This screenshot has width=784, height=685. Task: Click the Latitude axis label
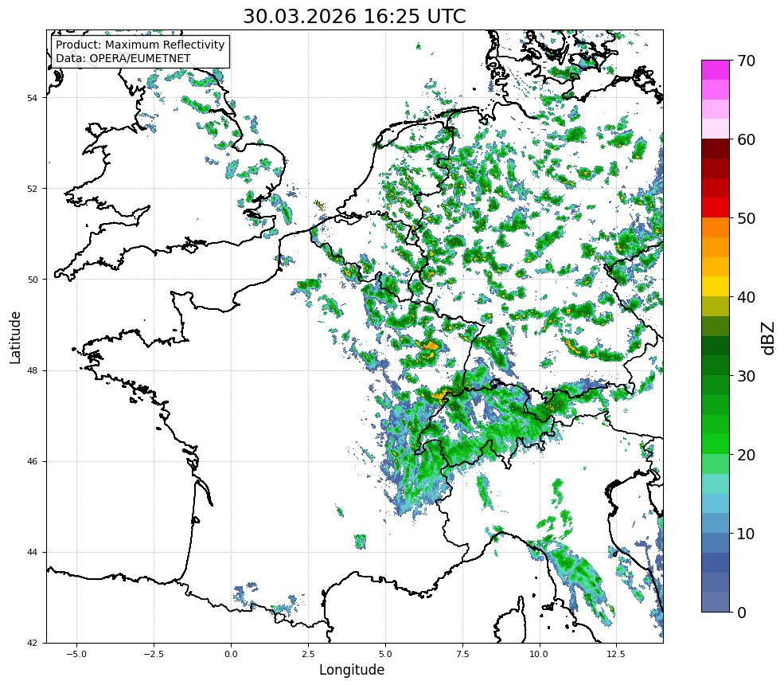coord(15,337)
